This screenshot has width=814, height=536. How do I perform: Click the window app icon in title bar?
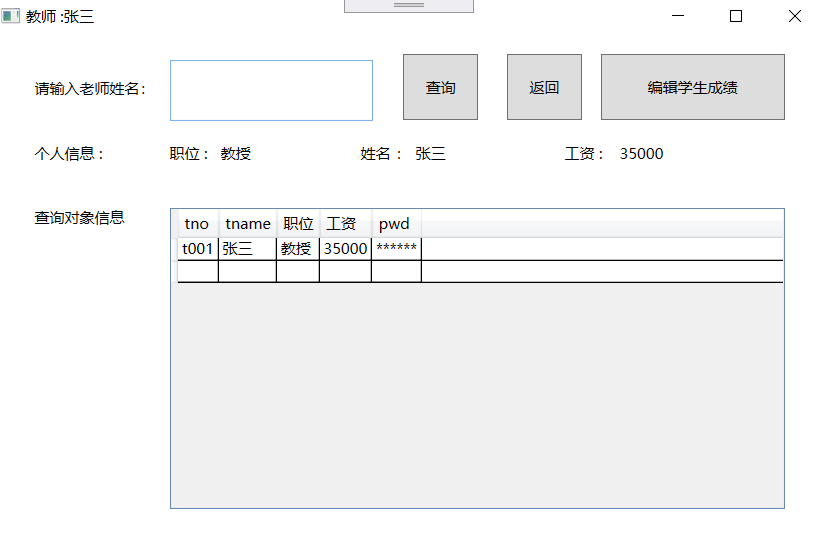[x=10, y=16]
